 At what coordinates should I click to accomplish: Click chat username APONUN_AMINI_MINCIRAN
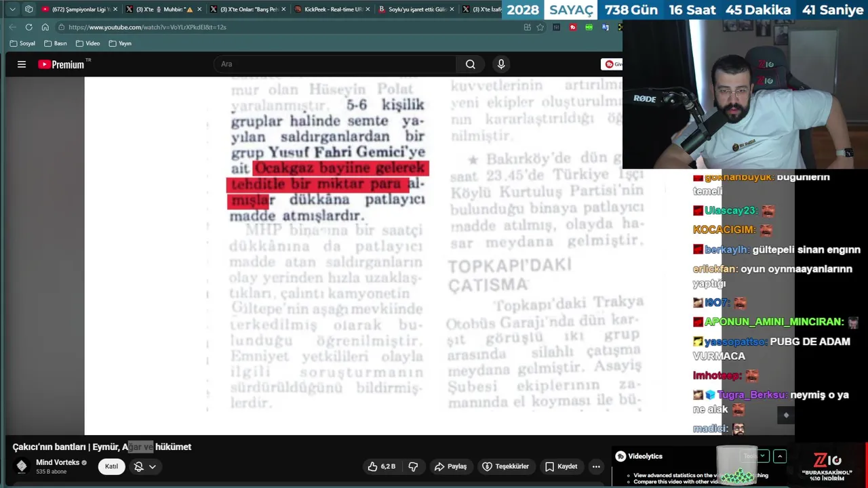point(774,322)
